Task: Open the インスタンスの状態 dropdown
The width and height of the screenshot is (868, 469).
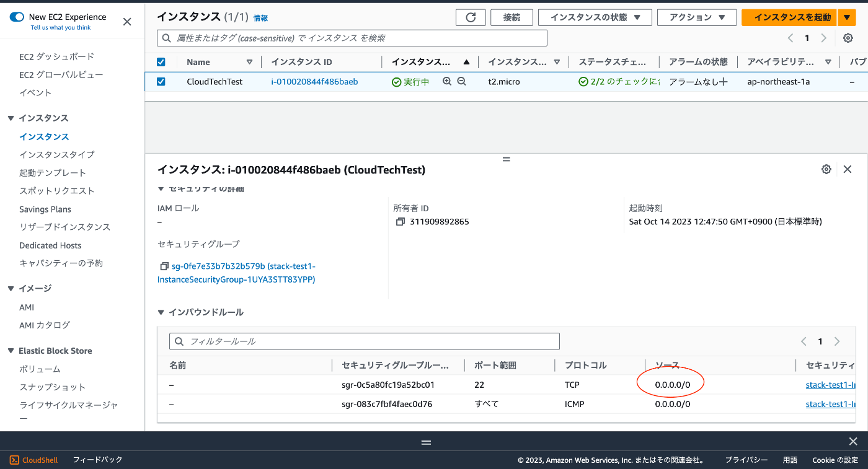Action: (x=595, y=17)
